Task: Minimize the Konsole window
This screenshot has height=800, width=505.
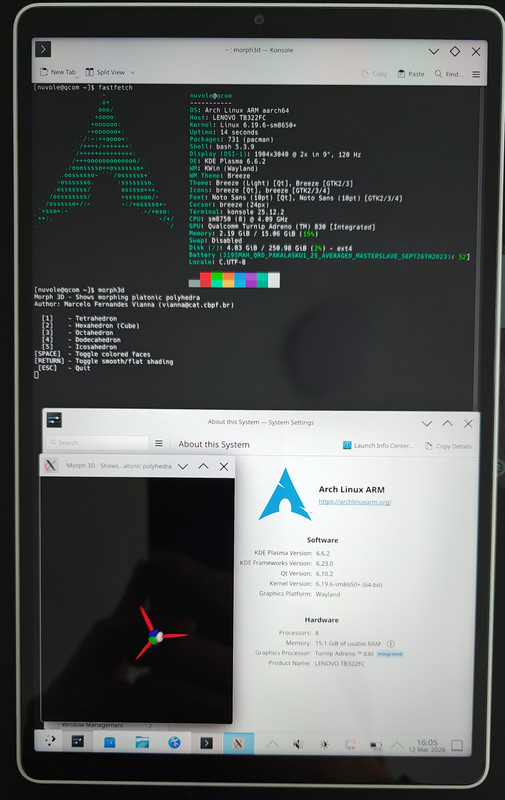Action: click(x=434, y=51)
